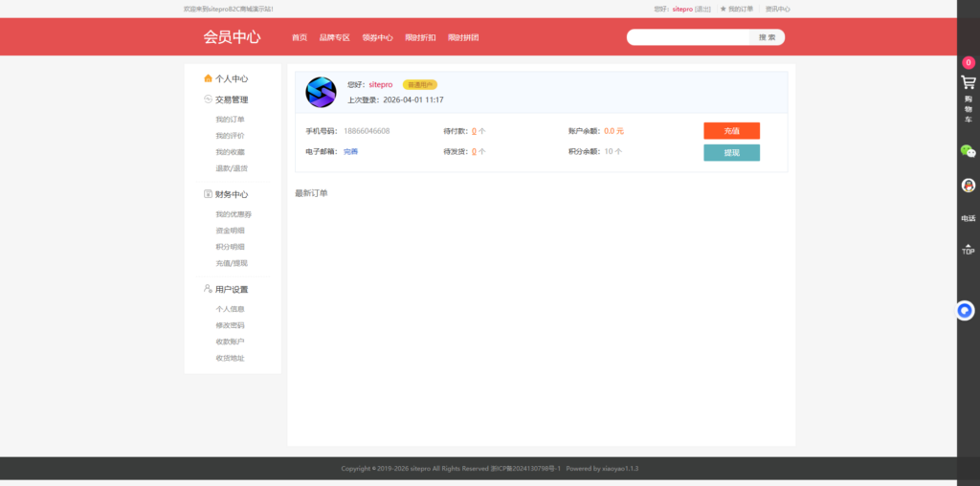Viewport: 980px width, 486px height.
Task: Open the shopping cart icon in right sidebar
Action: (969, 82)
